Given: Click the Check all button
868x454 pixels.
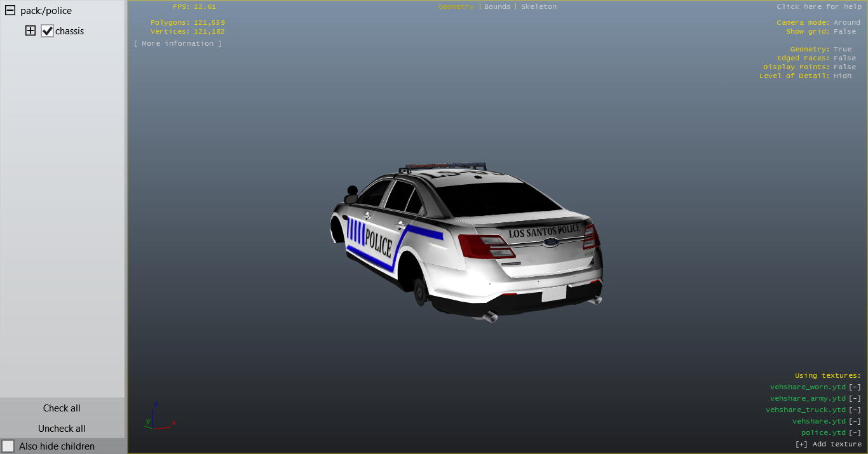Looking at the screenshot, I should [62, 408].
